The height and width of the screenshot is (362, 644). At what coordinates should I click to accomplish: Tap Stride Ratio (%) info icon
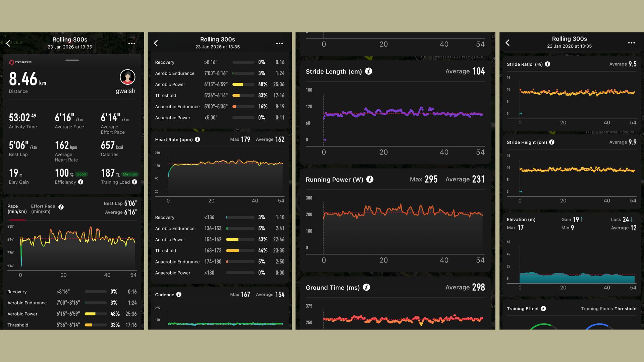coord(547,64)
